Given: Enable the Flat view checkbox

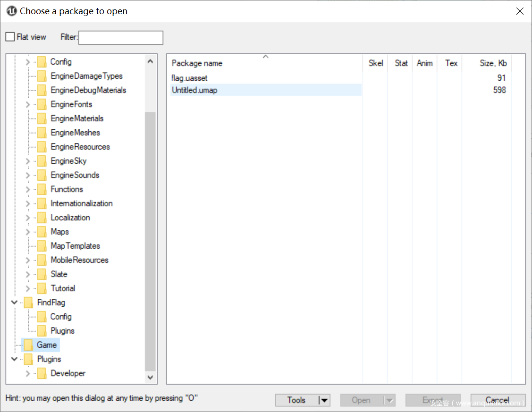Looking at the screenshot, I should click(x=10, y=37).
